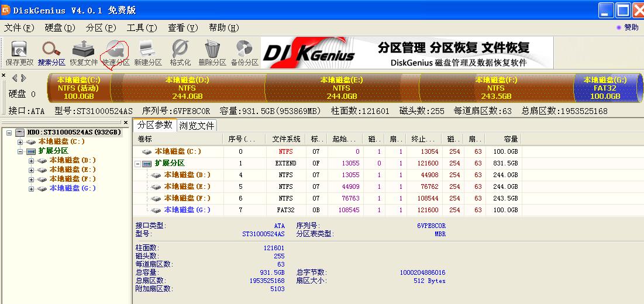This screenshot has width=644, height=304.
Task: Select the E: 244.0GB segment in disk map
Action: point(342,88)
